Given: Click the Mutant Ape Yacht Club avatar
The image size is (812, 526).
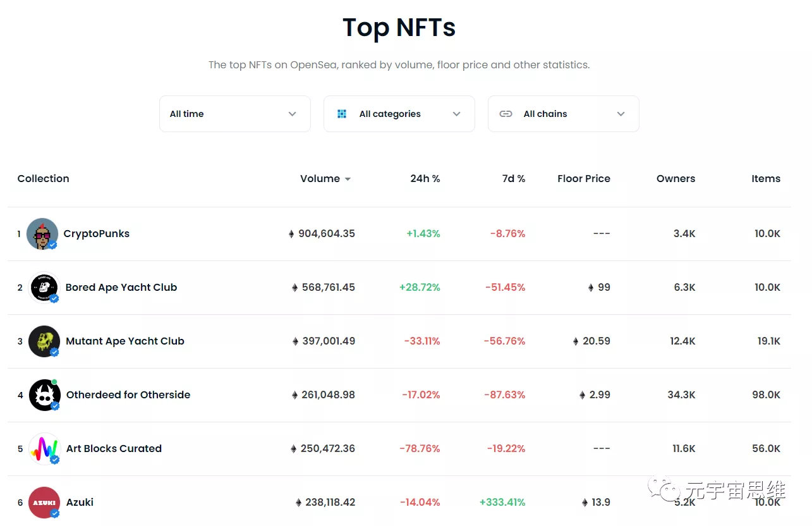Looking at the screenshot, I should [44, 341].
